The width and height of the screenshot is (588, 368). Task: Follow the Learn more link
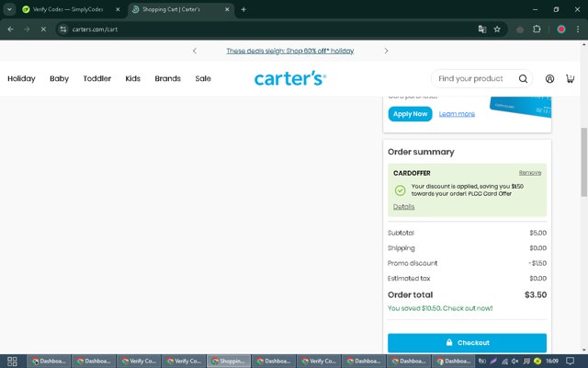click(x=457, y=114)
